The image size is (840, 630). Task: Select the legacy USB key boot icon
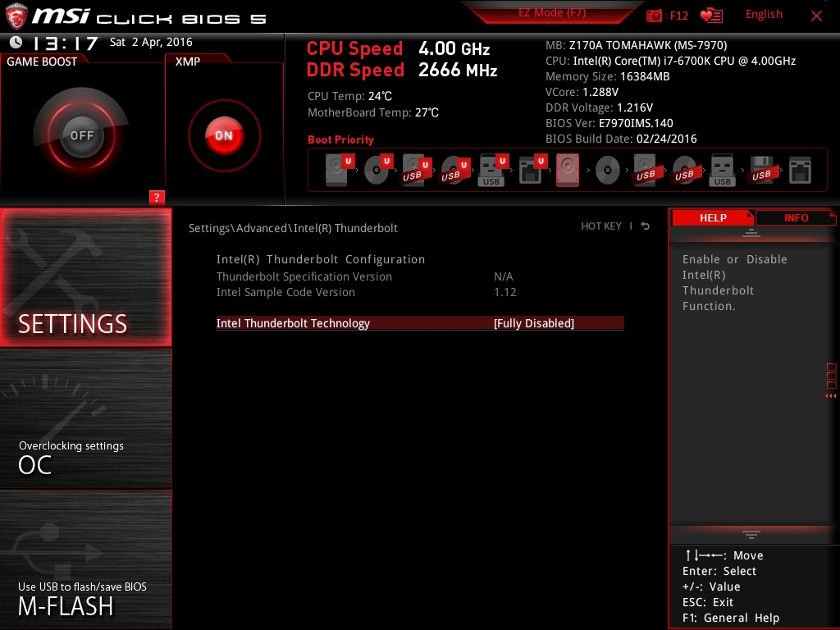coord(722,170)
